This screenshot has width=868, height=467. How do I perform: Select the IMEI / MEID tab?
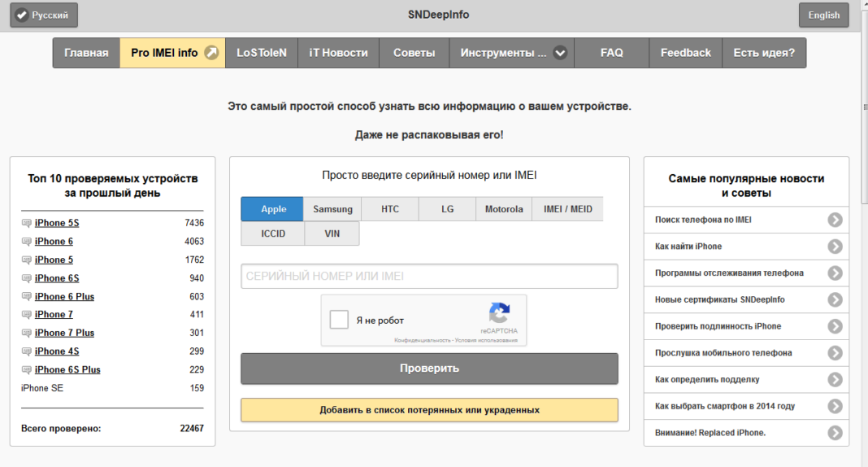coord(567,209)
